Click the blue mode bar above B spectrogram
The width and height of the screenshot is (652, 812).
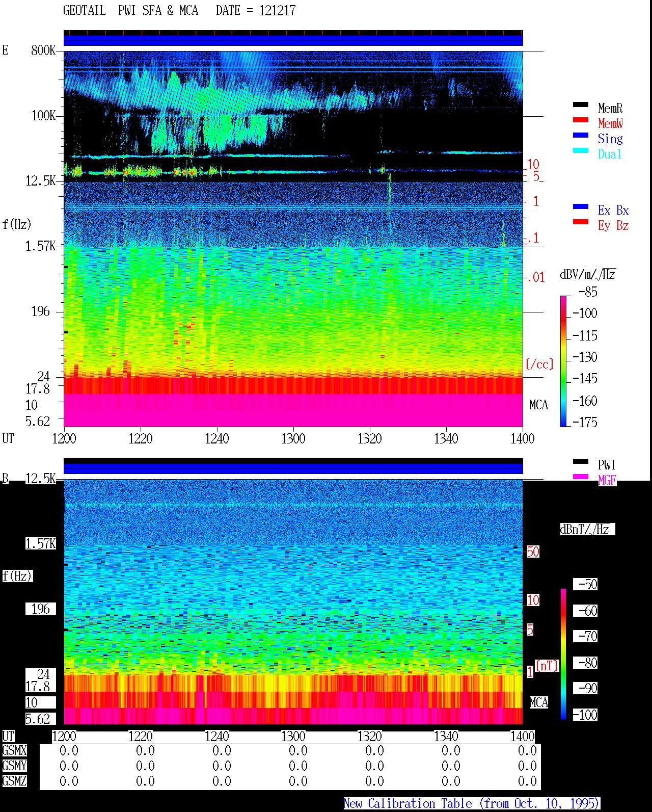coord(293,468)
